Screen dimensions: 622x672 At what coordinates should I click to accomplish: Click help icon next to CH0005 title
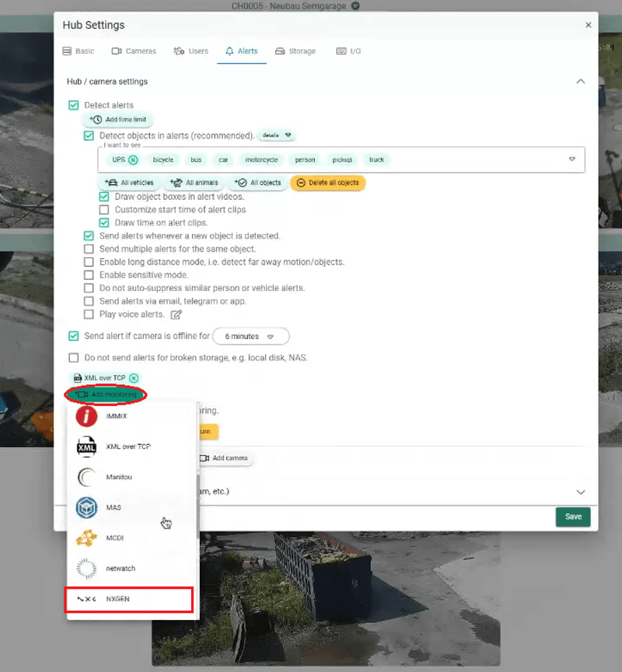pyautogui.click(x=355, y=6)
